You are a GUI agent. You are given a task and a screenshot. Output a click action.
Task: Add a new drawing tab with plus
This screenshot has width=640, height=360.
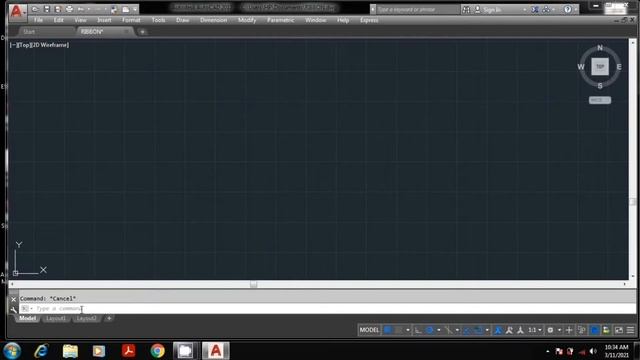point(142,31)
